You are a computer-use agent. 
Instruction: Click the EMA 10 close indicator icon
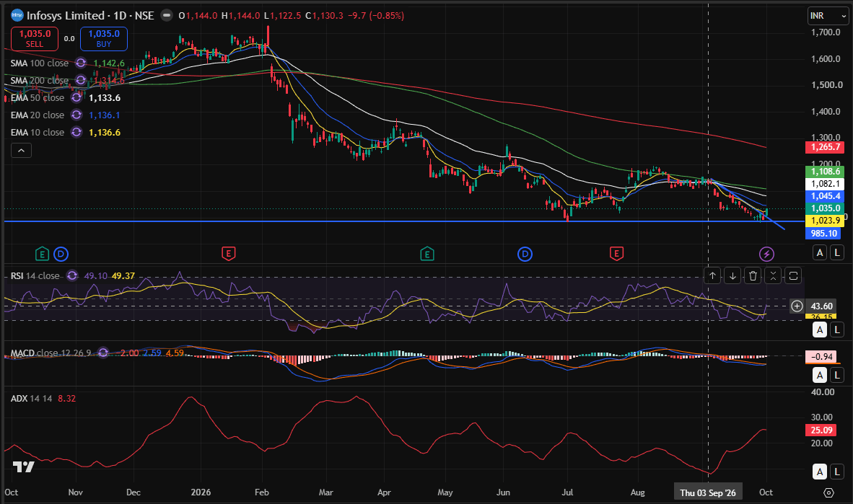76,132
